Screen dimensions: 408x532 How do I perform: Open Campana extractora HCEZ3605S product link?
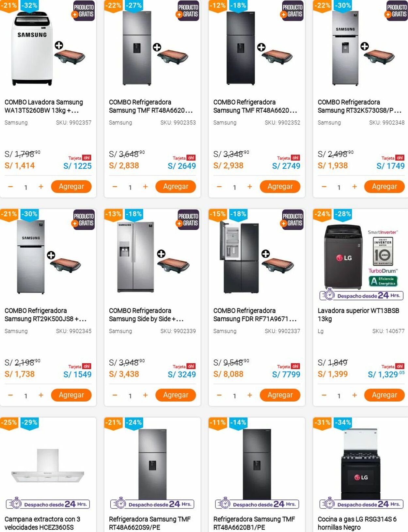tap(42, 523)
